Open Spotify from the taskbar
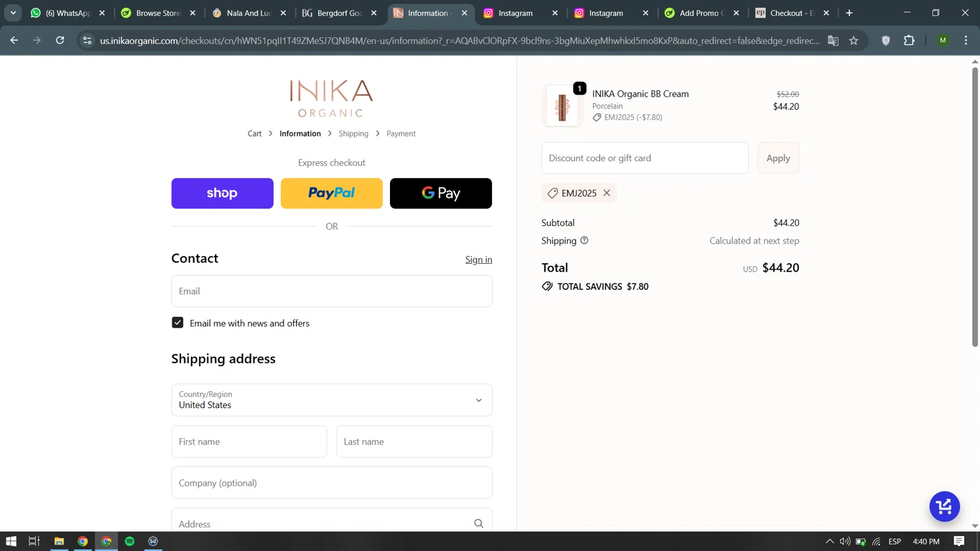Image resolution: width=980 pixels, height=551 pixels. [x=129, y=541]
